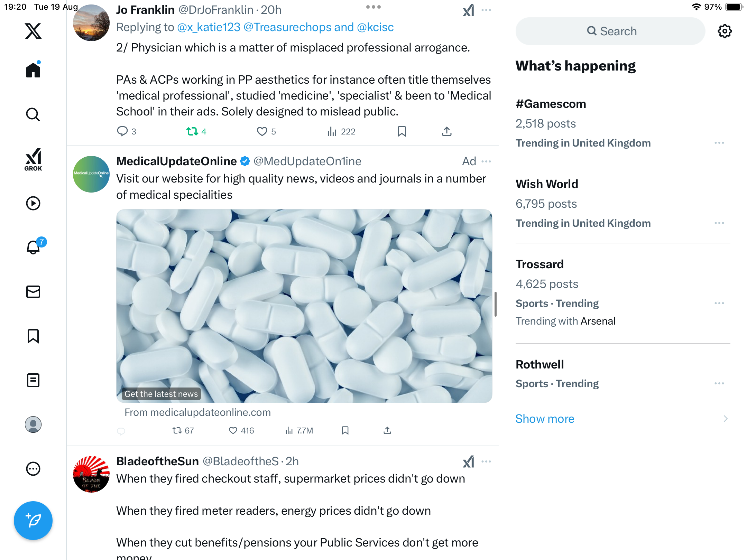Open the Lists icon in sidebar
747x560 pixels.
(x=33, y=380)
